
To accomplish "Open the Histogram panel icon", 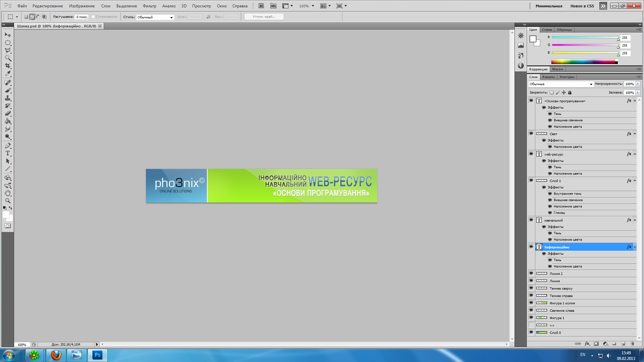I will click(521, 46).
